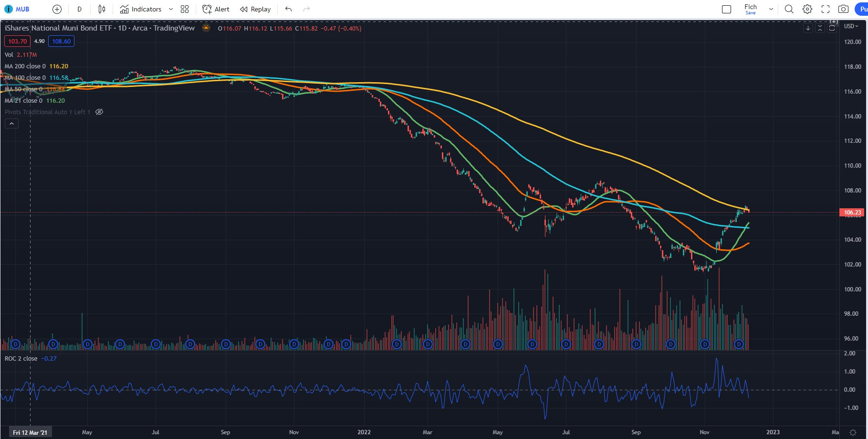Collapse the main chart pane
Image resolution: width=868 pixels, height=439 pixels.
pos(820,28)
